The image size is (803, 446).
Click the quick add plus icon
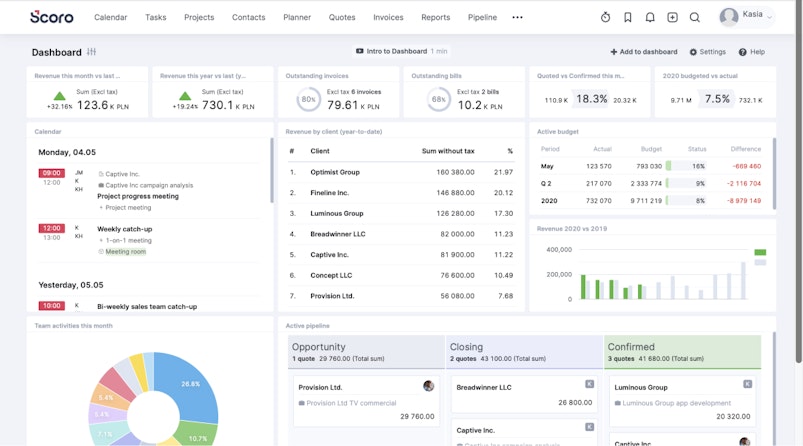pos(672,17)
